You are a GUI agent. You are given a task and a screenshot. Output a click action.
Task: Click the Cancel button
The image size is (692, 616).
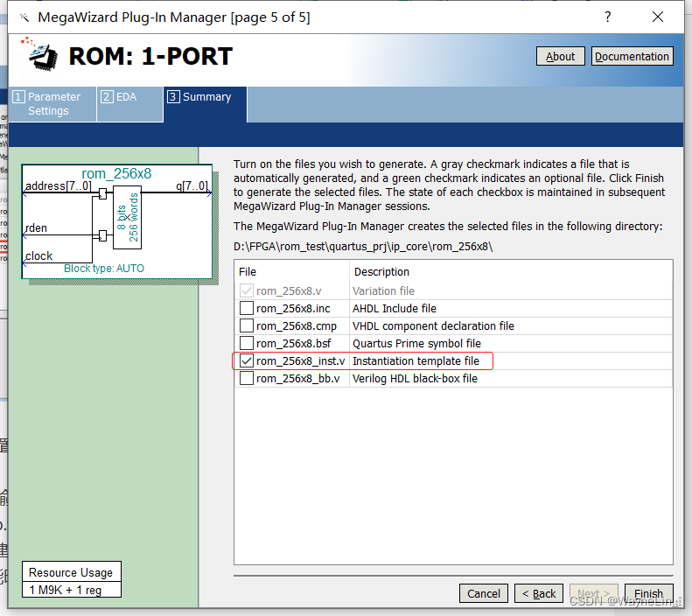click(x=484, y=593)
